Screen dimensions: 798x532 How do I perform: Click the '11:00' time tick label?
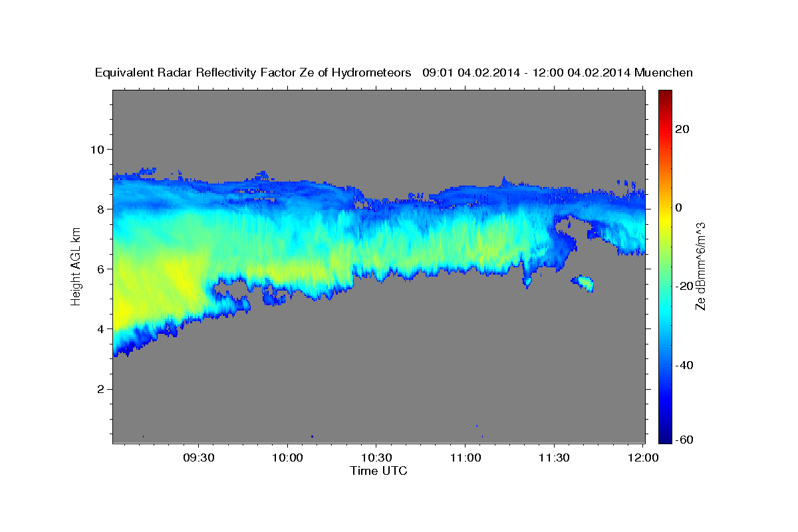pos(465,458)
